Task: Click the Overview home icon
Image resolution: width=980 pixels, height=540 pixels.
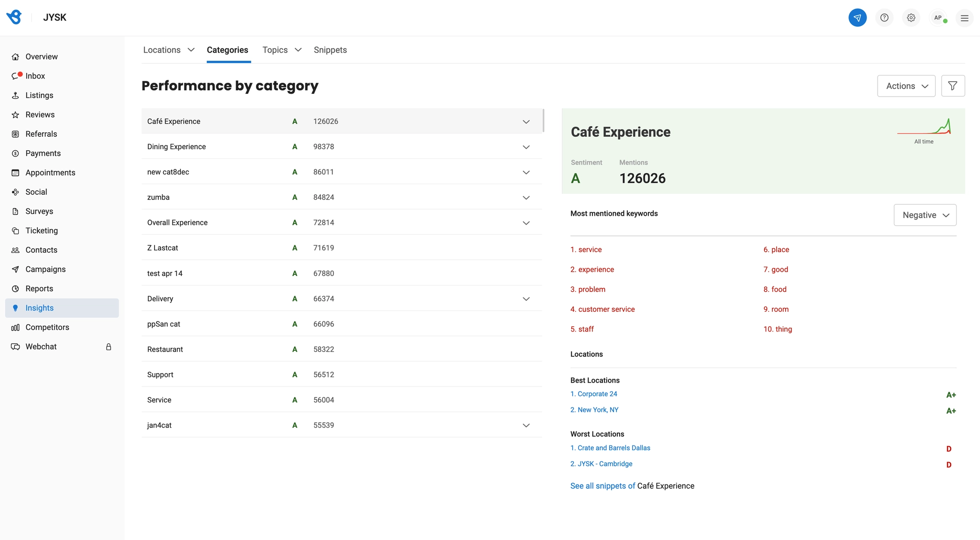Action: point(15,57)
